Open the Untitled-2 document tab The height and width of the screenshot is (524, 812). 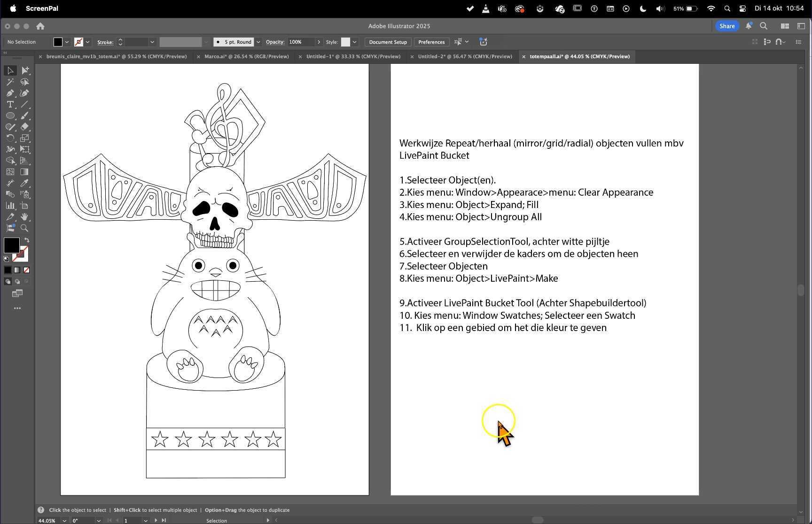tap(465, 56)
